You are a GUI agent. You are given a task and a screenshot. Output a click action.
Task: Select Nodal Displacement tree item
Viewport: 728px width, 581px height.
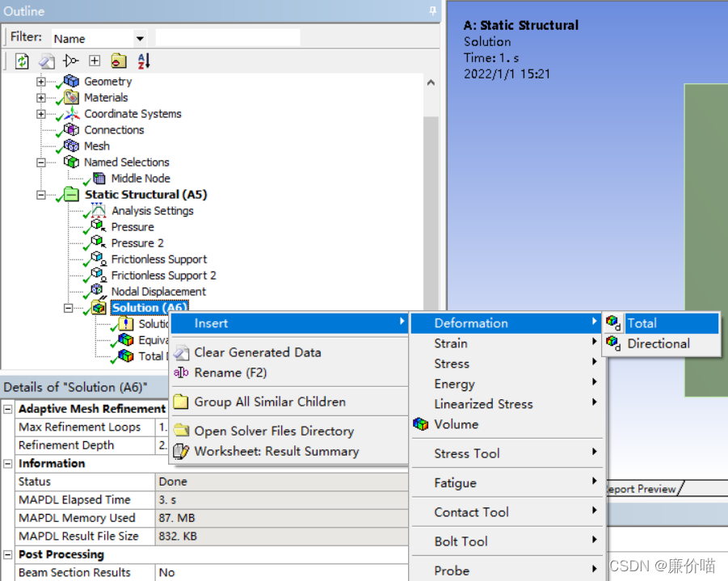(159, 292)
